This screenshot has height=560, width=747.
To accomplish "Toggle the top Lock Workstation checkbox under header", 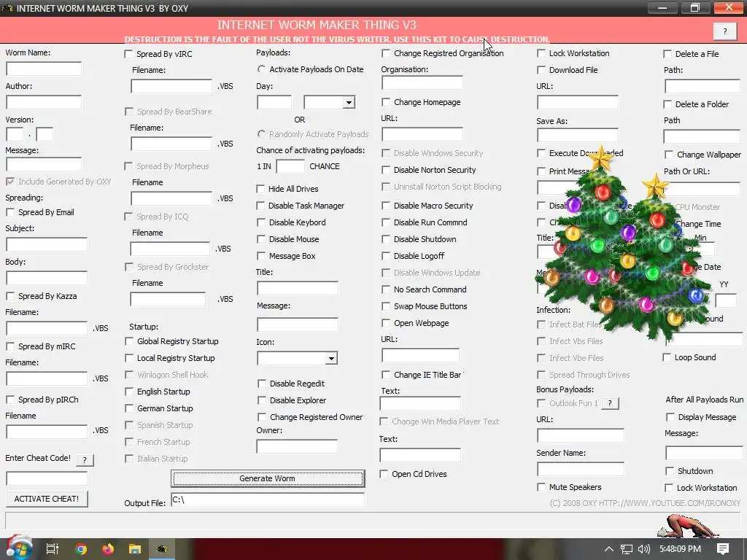I will (541, 53).
